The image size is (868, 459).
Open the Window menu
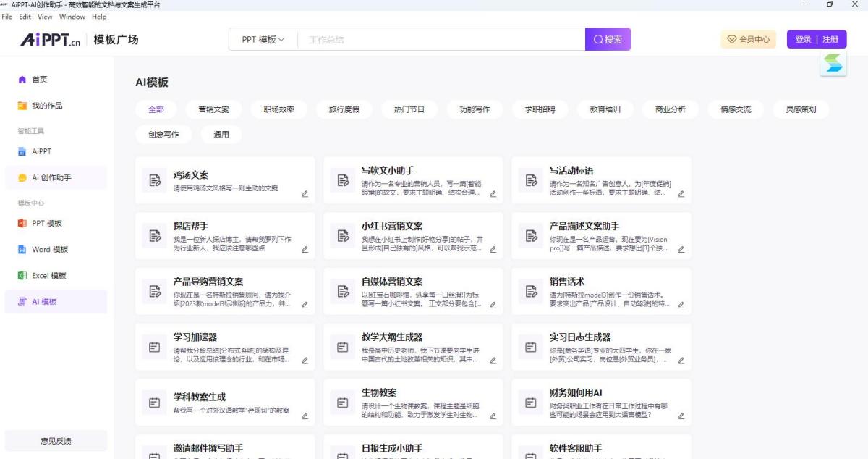click(72, 17)
